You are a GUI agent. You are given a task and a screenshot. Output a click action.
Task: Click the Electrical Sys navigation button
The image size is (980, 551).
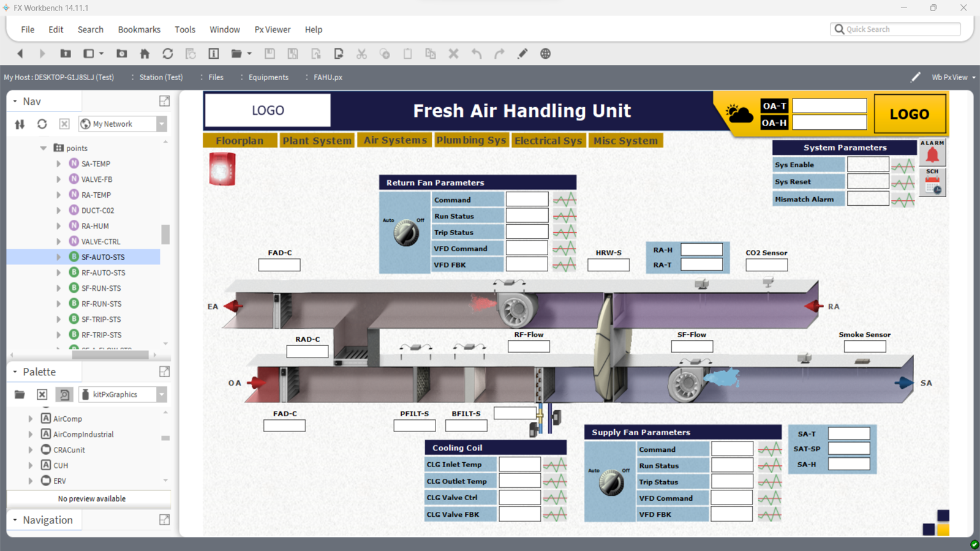click(548, 141)
